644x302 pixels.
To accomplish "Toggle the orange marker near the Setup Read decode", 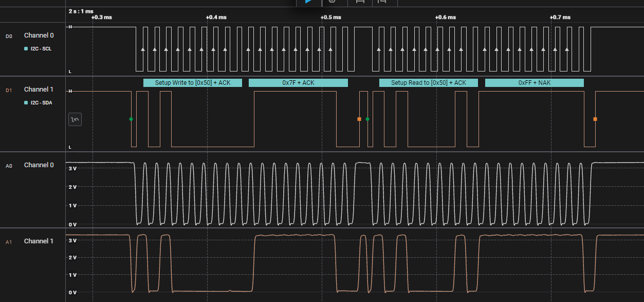I will coord(358,118).
